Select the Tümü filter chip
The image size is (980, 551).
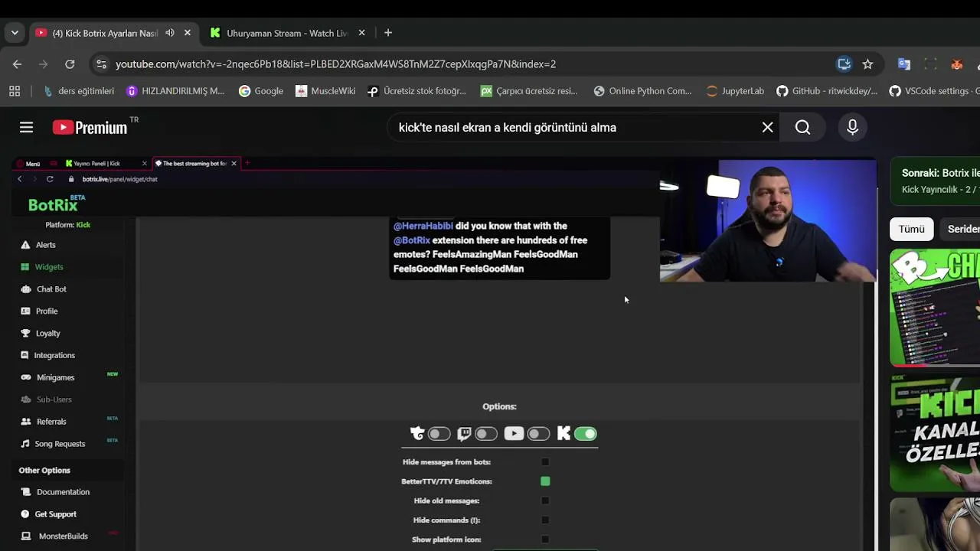(x=912, y=229)
